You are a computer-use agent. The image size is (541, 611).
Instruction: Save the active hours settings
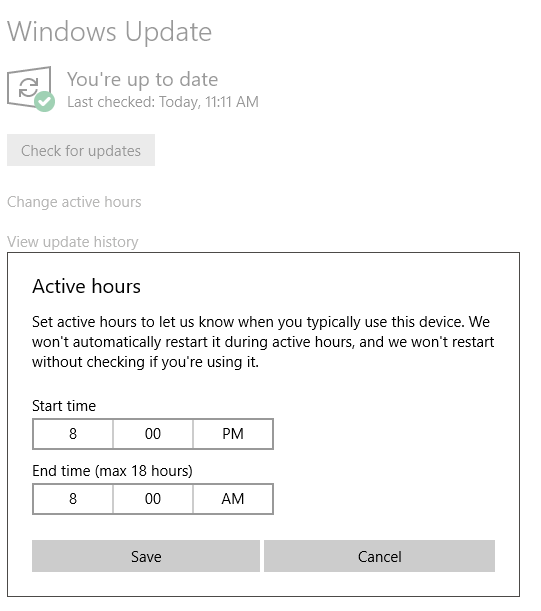click(146, 556)
